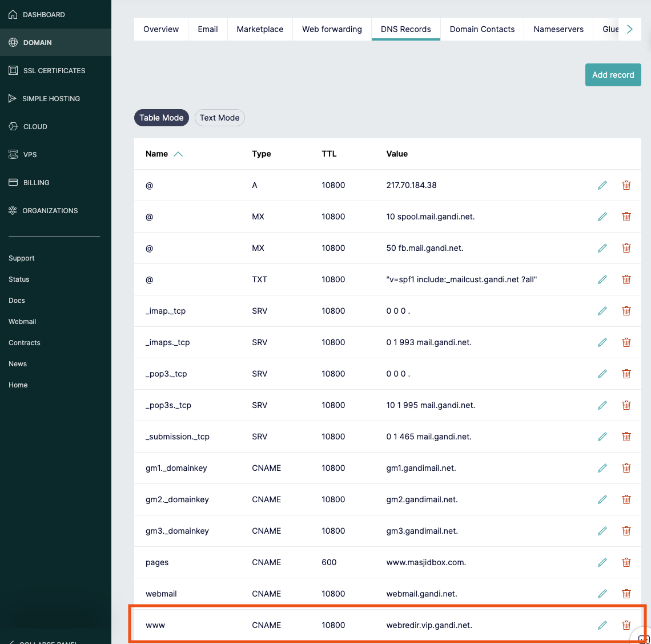This screenshot has width=651, height=644.
Task: Edit the webmail CNAME record
Action: tap(602, 594)
